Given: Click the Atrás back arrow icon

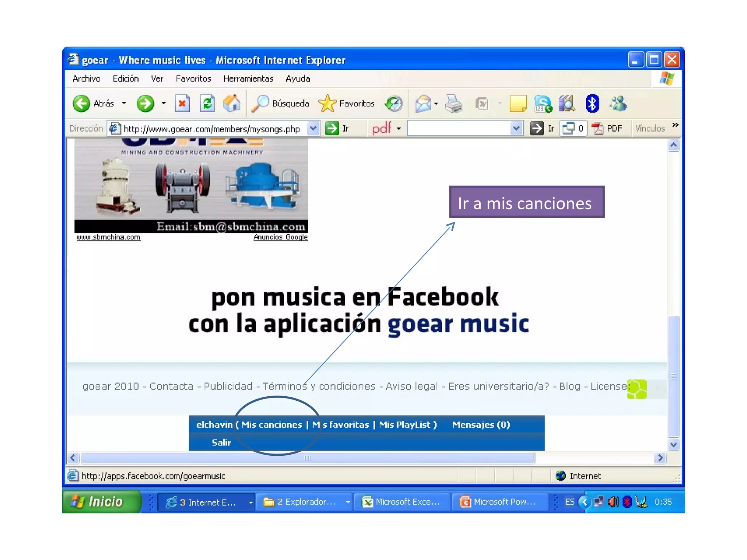Looking at the screenshot, I should (81, 104).
